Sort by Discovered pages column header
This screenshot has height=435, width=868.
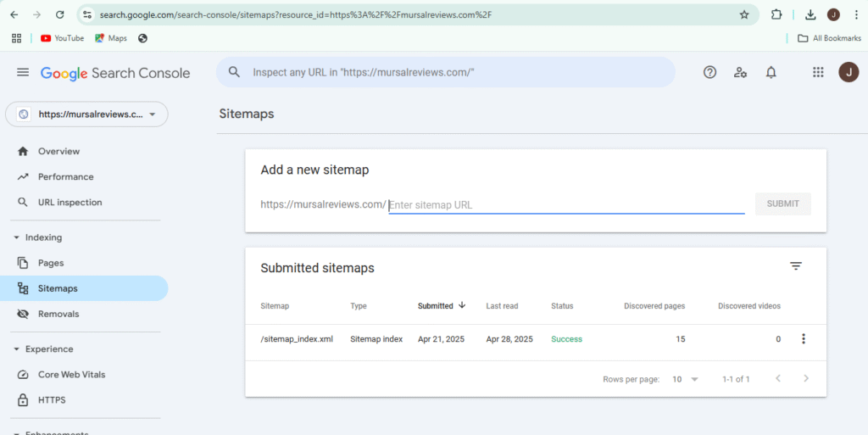(x=654, y=306)
